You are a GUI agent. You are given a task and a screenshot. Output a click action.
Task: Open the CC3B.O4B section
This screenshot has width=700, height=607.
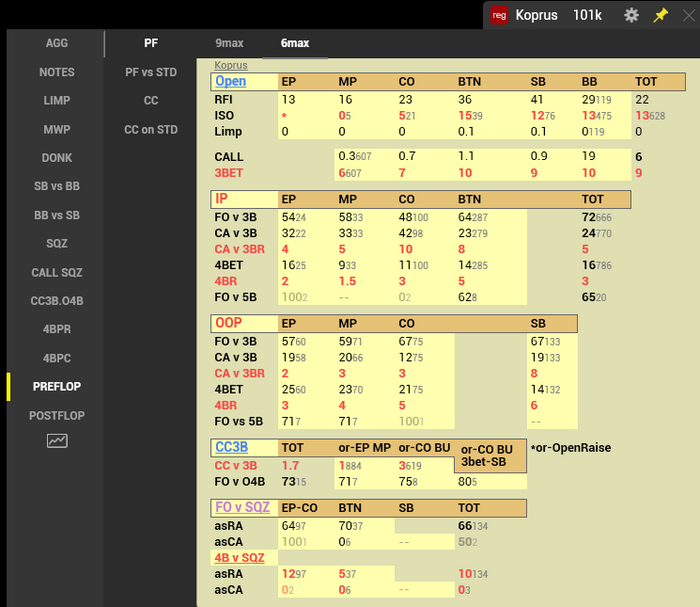click(57, 301)
